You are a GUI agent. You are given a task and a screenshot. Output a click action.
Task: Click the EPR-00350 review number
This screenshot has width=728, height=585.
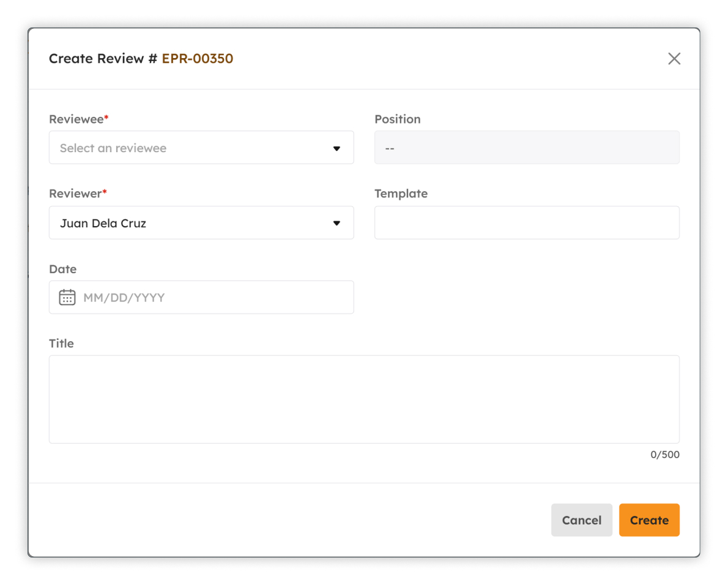coord(198,59)
